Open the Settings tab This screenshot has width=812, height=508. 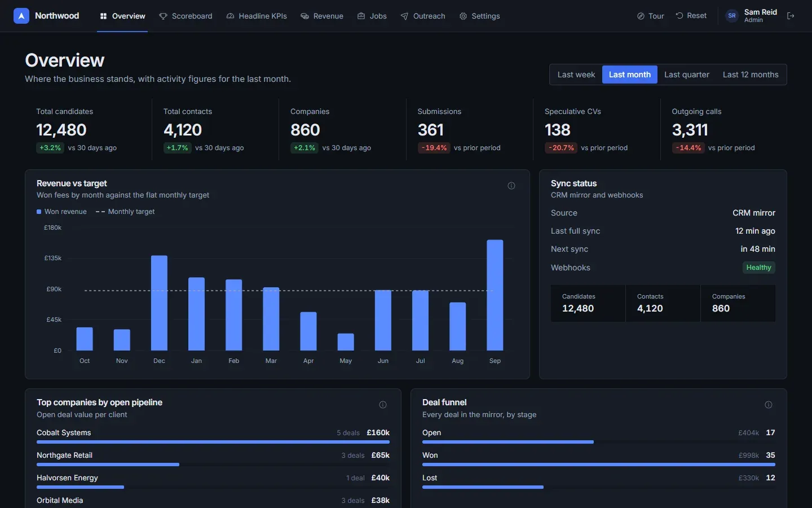coord(479,16)
